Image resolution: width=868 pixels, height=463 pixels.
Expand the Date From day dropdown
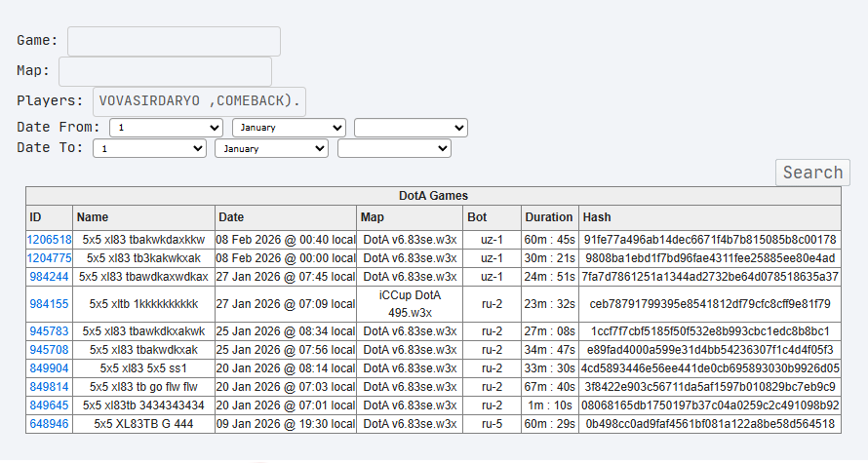click(166, 128)
